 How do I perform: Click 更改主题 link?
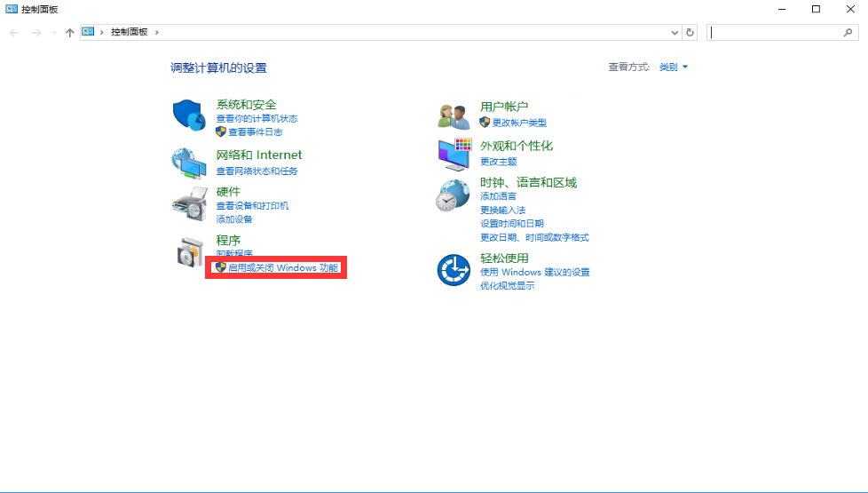pos(498,162)
